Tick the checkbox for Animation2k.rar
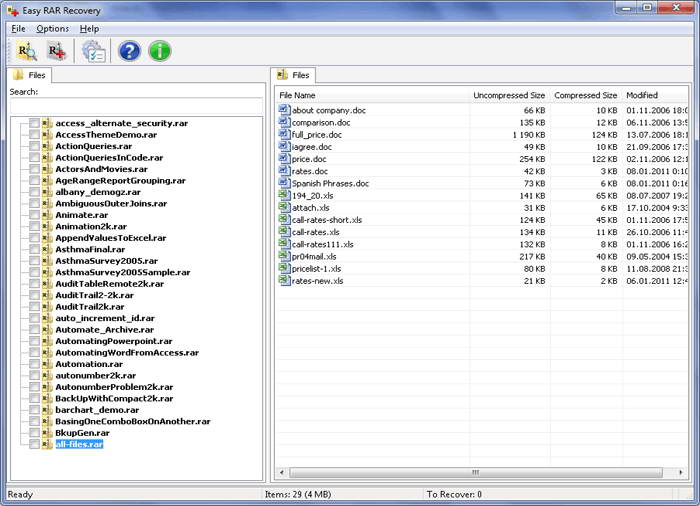 point(34,226)
